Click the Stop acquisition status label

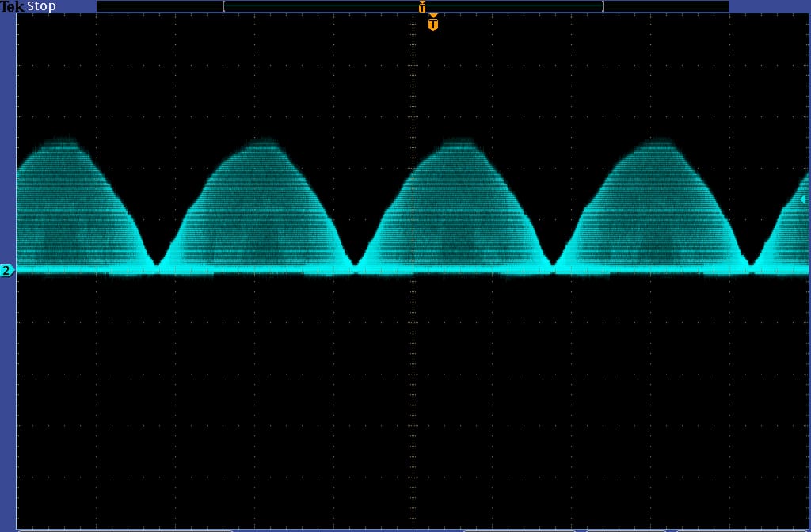pyautogui.click(x=42, y=6)
